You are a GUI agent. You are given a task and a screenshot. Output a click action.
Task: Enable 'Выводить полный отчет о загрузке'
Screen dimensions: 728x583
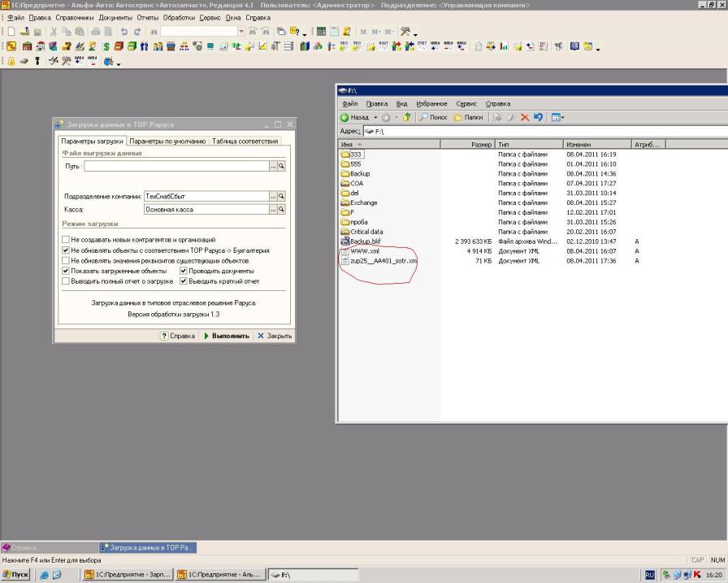pyautogui.click(x=66, y=281)
